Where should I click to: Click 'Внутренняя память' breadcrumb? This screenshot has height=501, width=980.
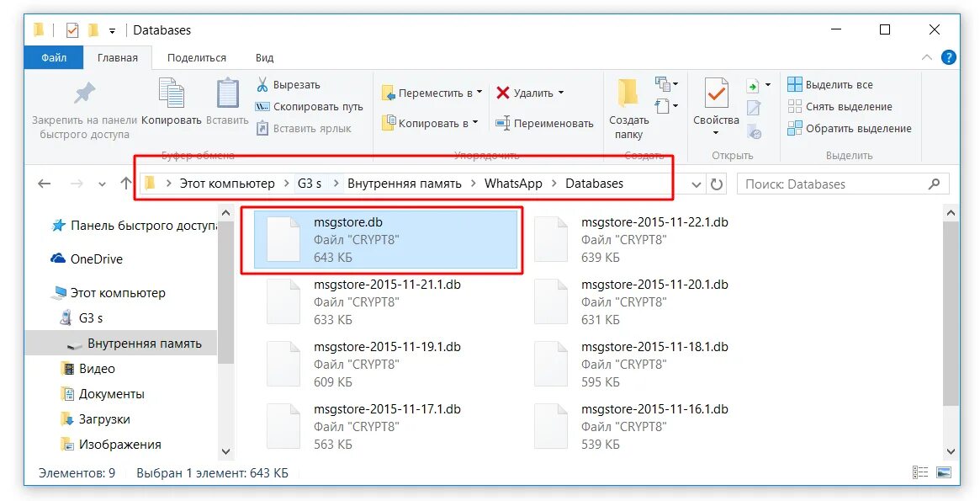coord(405,184)
